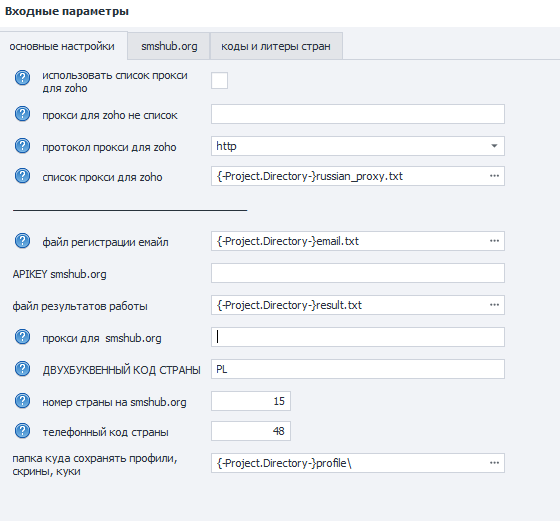Enable 'использовать список прокси для zoho' checkbox
This screenshot has height=521, width=560.
[219, 80]
